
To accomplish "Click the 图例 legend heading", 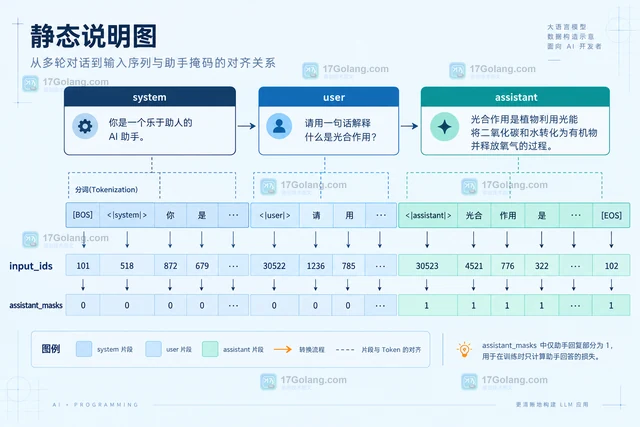I will [51, 349].
